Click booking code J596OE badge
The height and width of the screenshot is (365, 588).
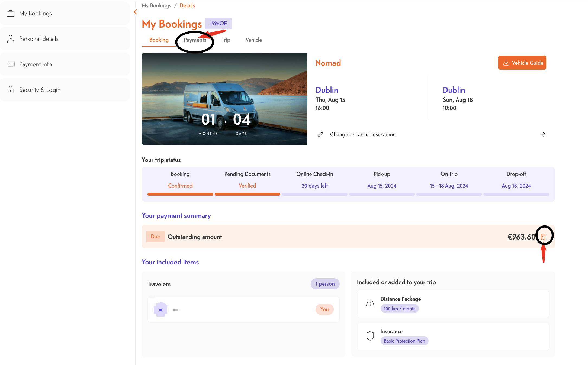pyautogui.click(x=218, y=24)
